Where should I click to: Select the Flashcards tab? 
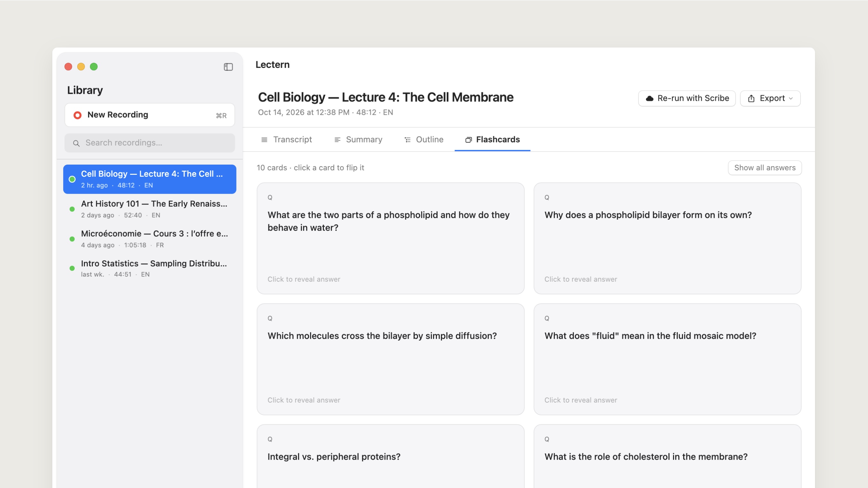point(492,139)
